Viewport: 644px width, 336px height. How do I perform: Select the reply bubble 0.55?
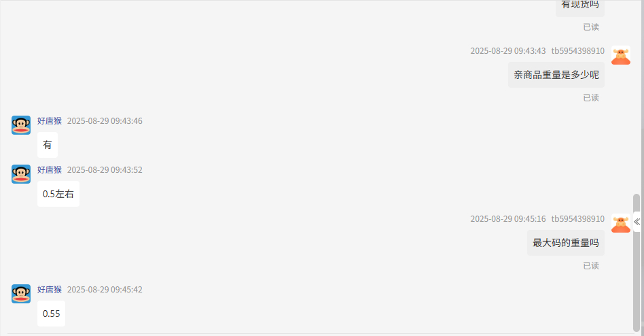click(x=52, y=314)
